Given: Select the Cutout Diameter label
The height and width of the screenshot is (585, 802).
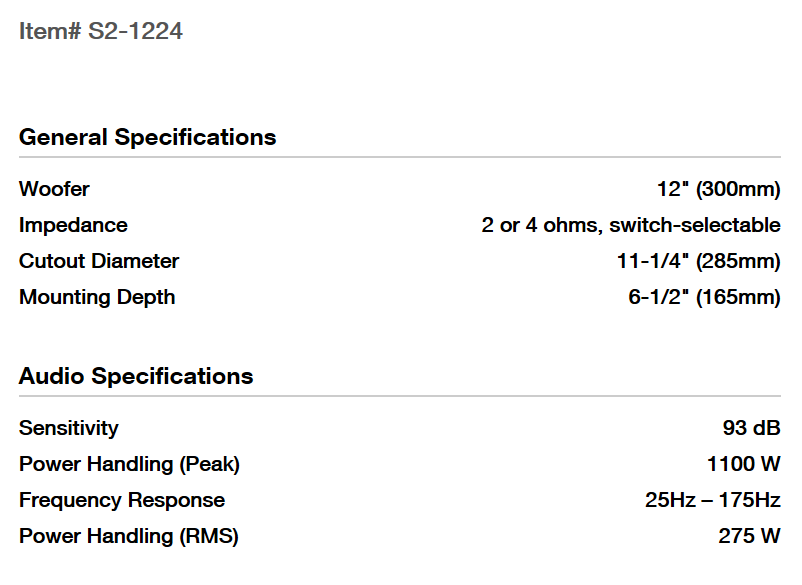Looking at the screenshot, I should click(99, 261).
